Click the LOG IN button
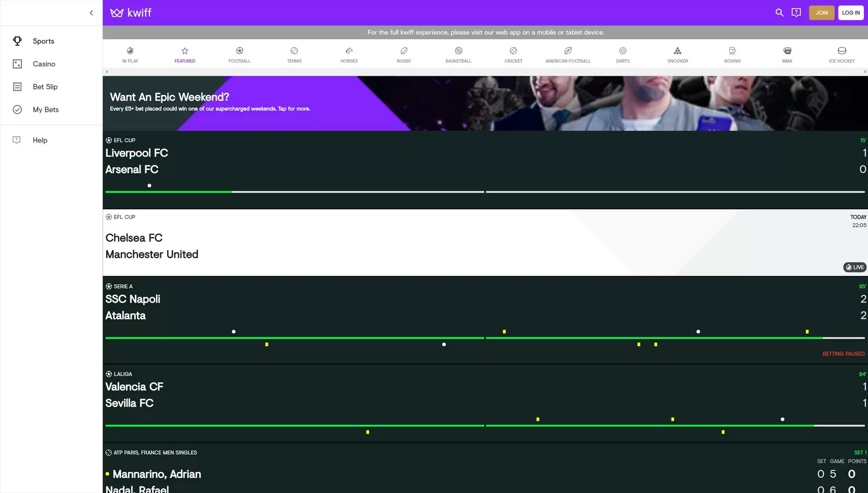The width and height of the screenshot is (868, 493). (851, 13)
